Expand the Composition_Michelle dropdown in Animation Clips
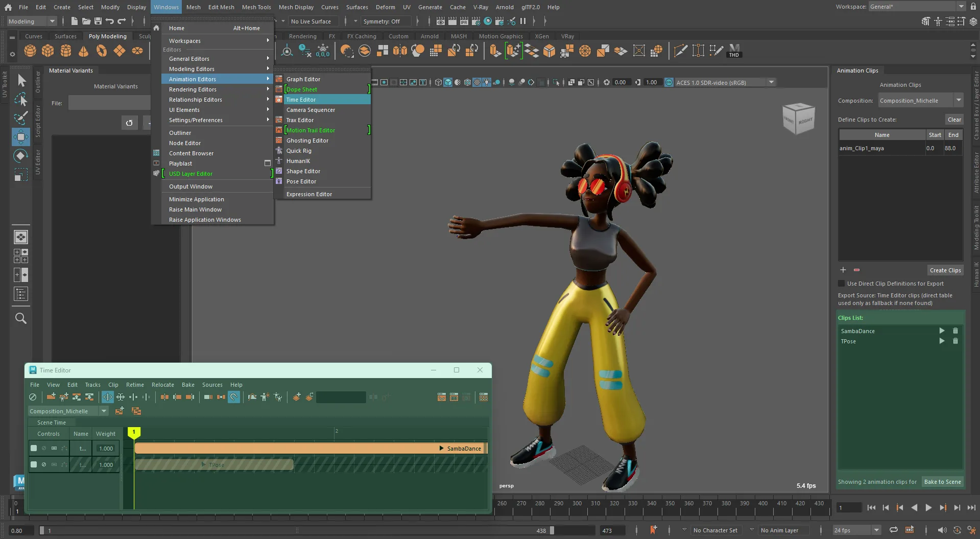This screenshot has width=980, height=539. tap(959, 100)
